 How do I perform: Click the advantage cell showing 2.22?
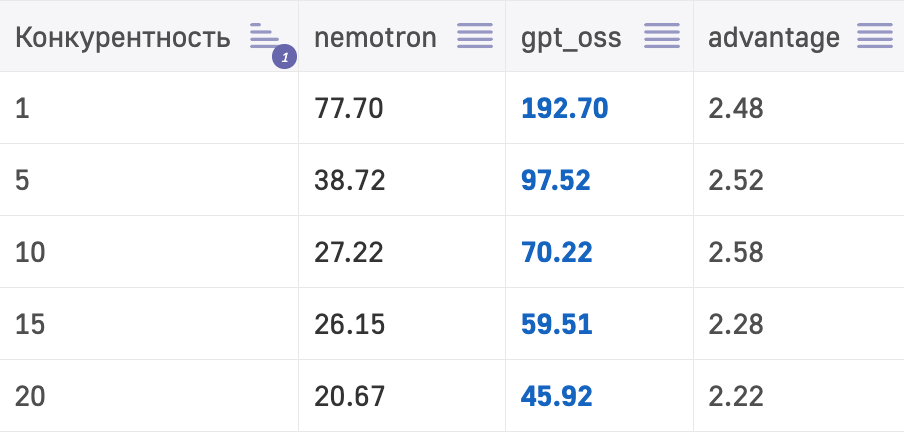coord(736,396)
